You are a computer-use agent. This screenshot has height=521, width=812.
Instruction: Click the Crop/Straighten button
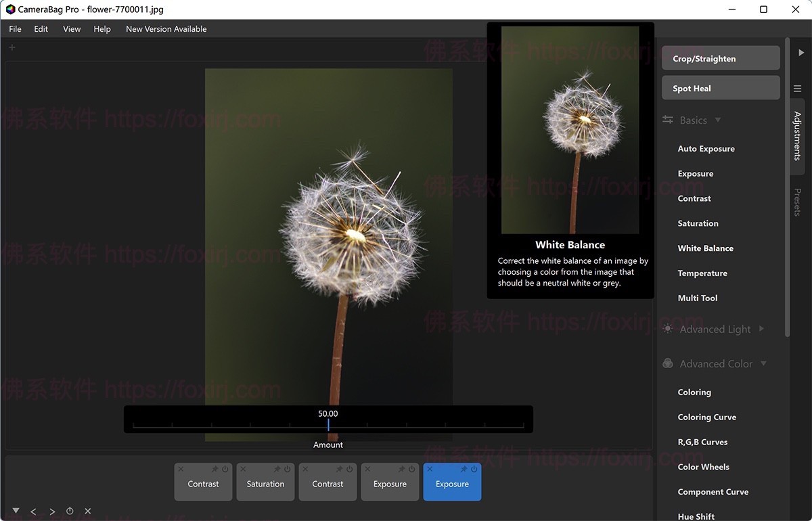(720, 58)
